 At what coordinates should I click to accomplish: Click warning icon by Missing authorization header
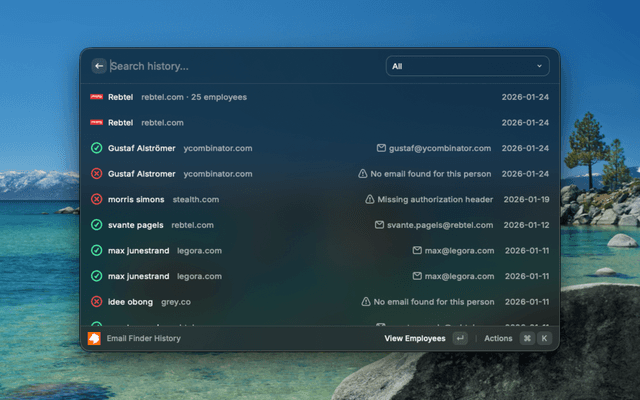click(x=370, y=199)
